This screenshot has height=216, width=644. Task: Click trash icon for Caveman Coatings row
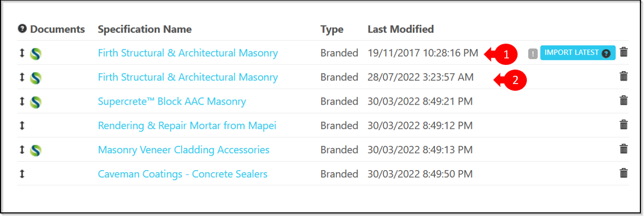624,173
